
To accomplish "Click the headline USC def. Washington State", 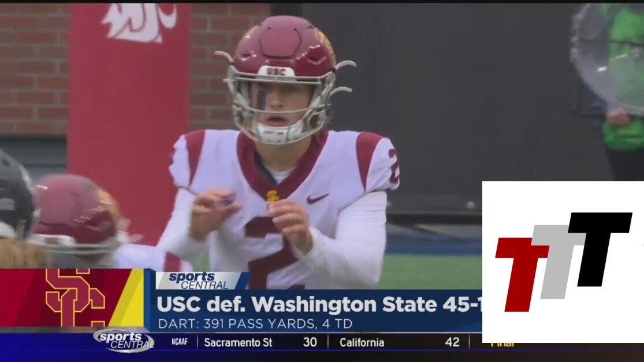I will [319, 304].
